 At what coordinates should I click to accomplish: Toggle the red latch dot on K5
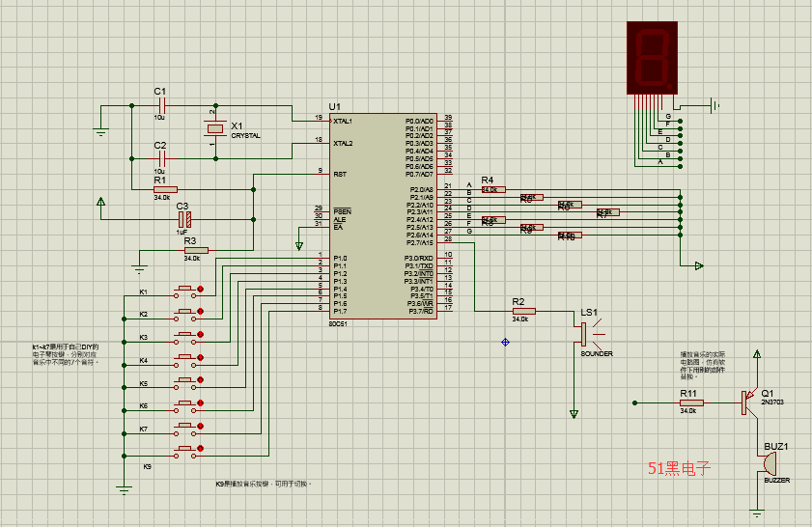[x=201, y=380]
